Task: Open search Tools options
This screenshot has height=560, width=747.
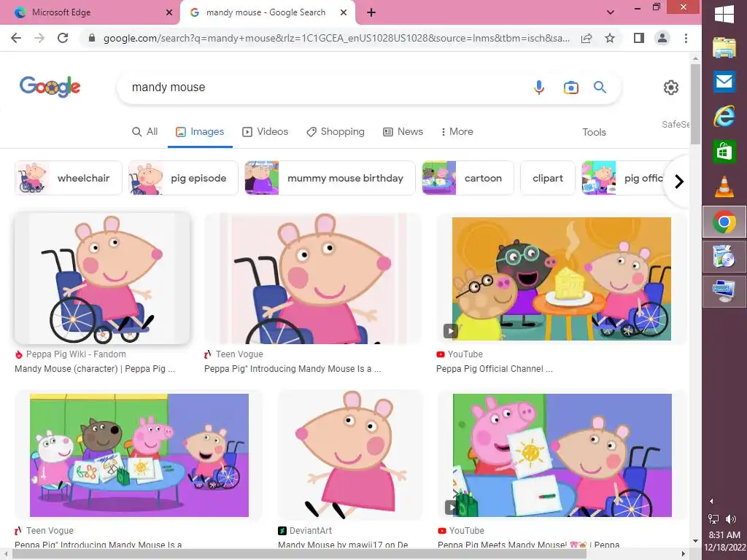Action: pos(594,133)
